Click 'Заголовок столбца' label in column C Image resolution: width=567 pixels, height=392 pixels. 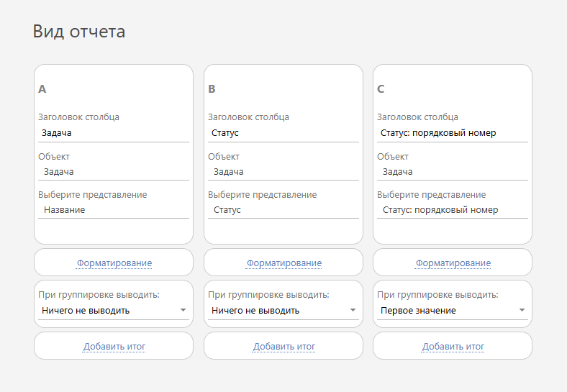tap(417, 117)
